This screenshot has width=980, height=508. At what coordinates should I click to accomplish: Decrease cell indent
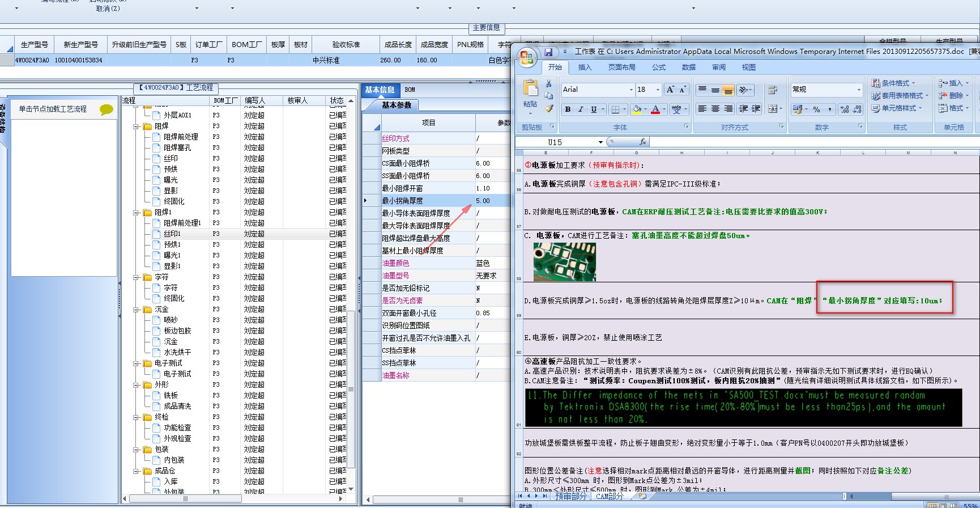click(x=744, y=109)
